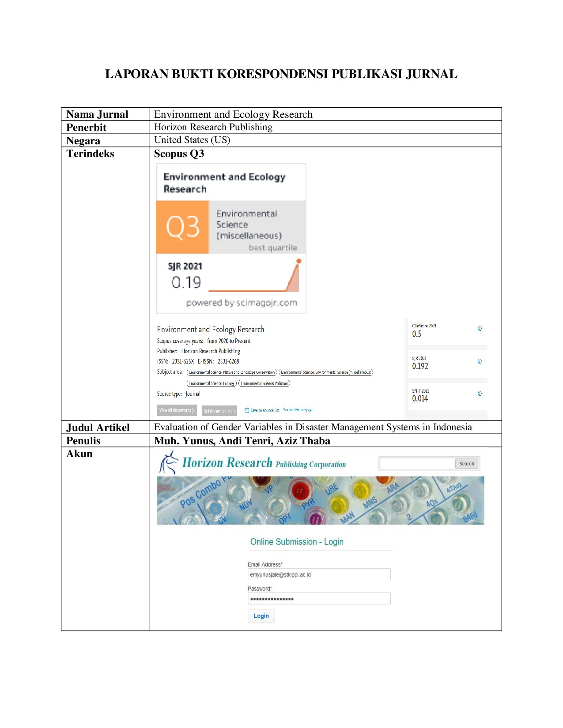The width and height of the screenshot is (563, 728).
Task: Focus the Email Address field
Action: 319,574
